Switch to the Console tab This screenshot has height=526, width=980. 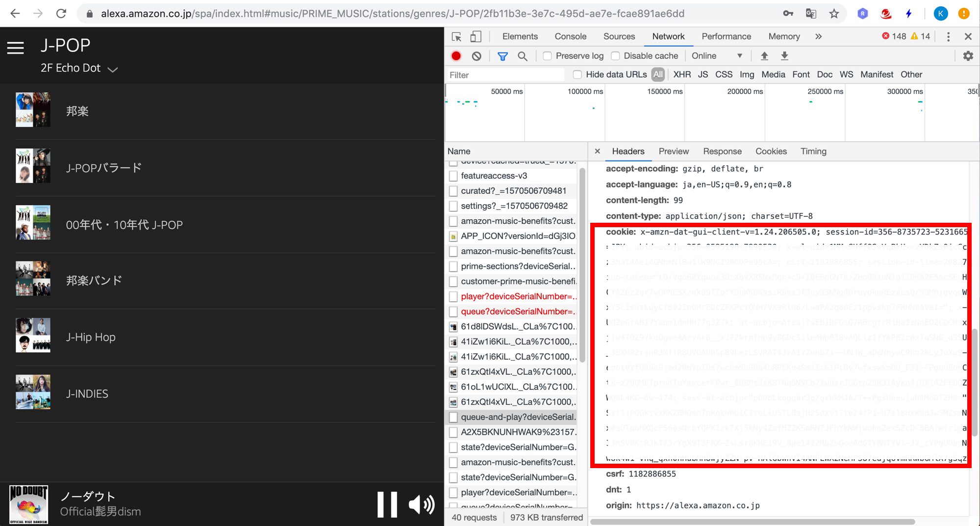[x=570, y=36]
